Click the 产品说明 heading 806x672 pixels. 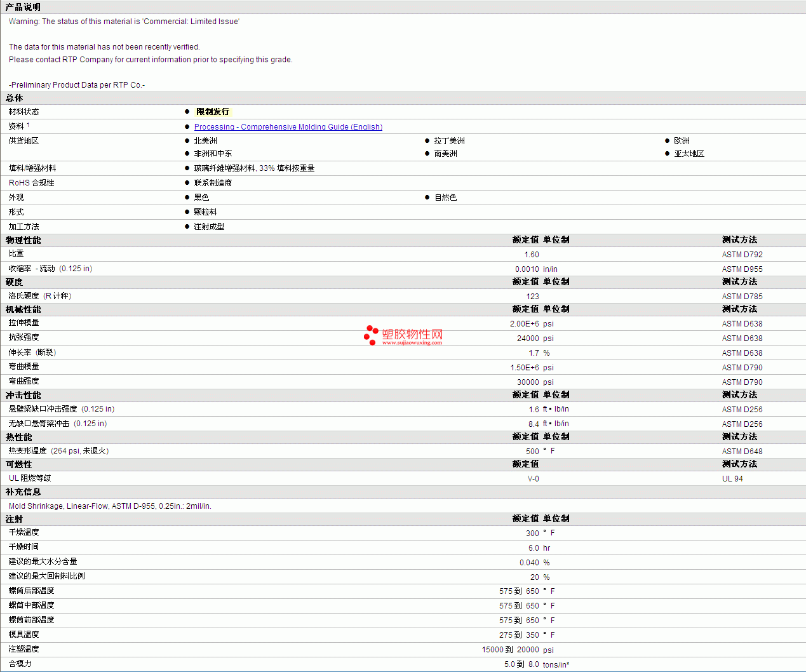[x=24, y=7]
